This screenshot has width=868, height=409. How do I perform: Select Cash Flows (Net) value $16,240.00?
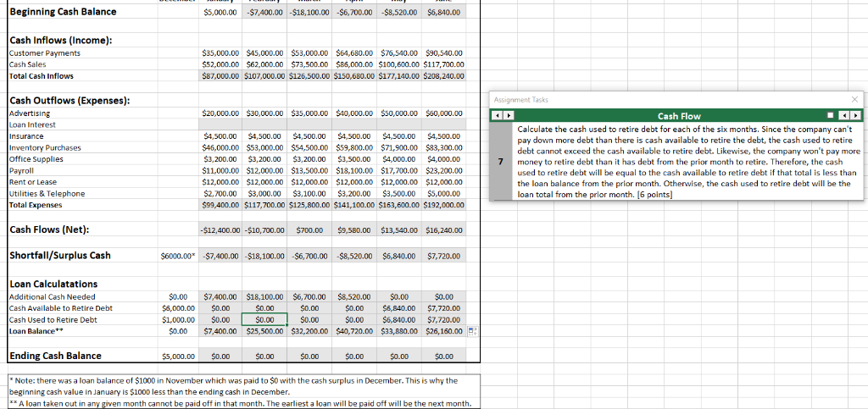[444, 230]
